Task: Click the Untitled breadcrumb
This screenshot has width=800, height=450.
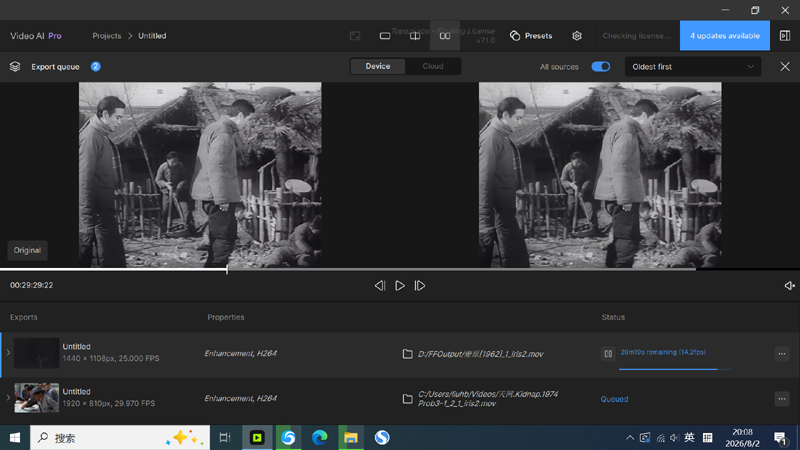Action: coord(152,36)
